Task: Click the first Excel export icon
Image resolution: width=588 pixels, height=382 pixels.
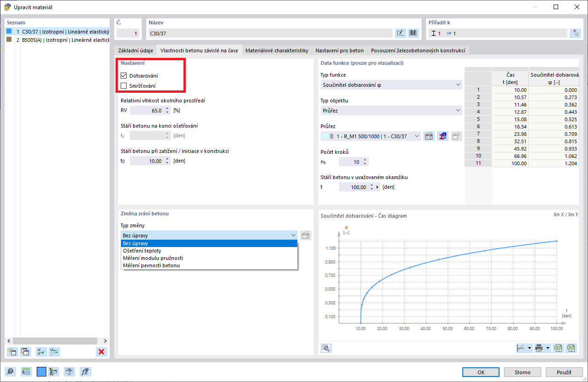Action: (558, 348)
